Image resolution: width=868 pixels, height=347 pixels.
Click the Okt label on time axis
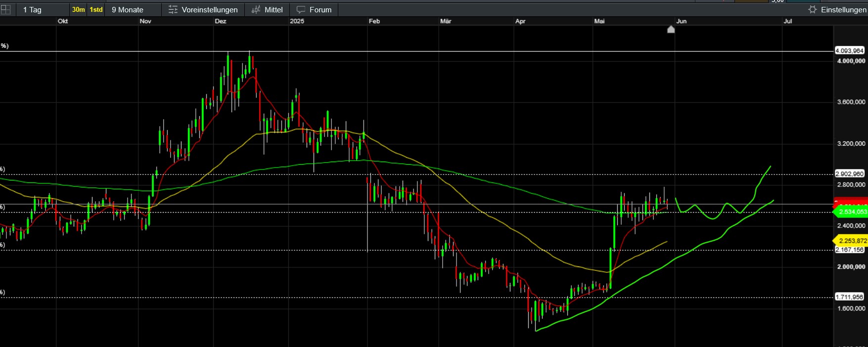tap(63, 21)
